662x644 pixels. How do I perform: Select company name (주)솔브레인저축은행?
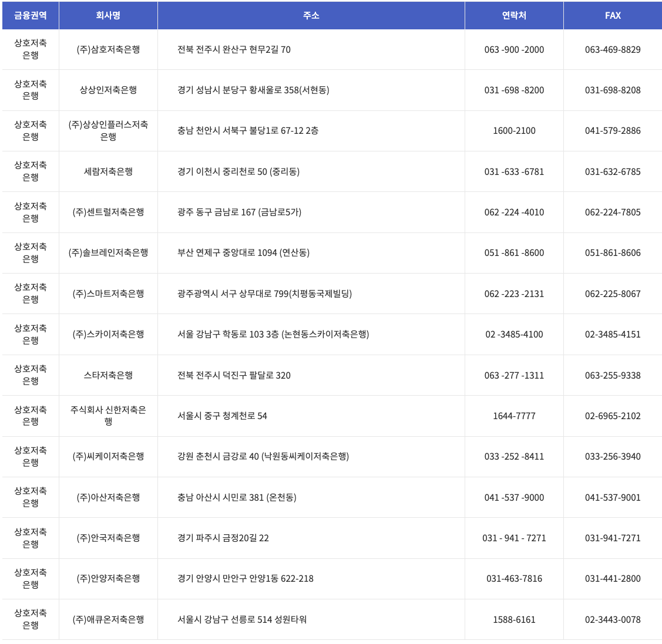[108, 252]
